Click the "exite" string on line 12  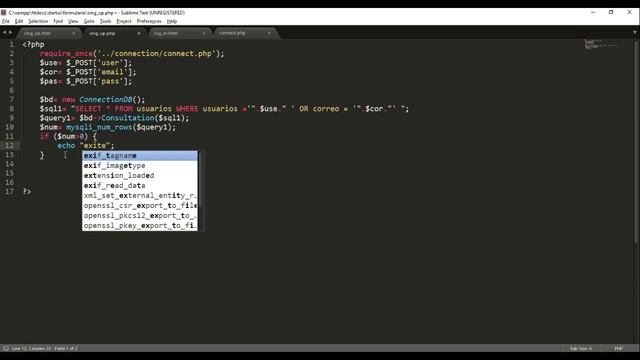[x=95, y=145]
